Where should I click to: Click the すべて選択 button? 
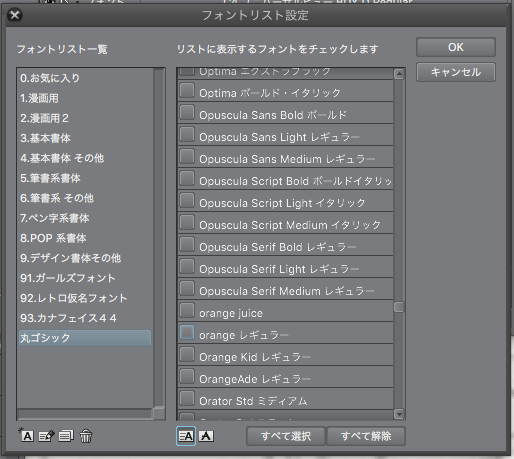click(x=286, y=436)
